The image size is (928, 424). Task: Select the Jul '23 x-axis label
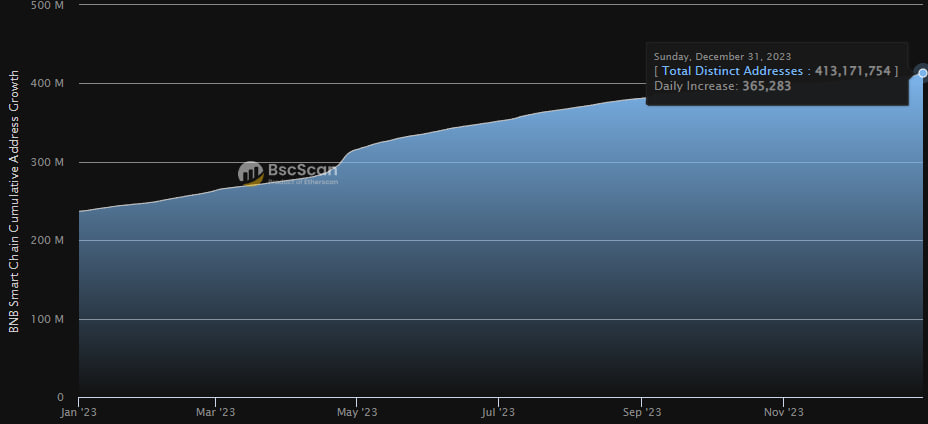pyautogui.click(x=498, y=411)
